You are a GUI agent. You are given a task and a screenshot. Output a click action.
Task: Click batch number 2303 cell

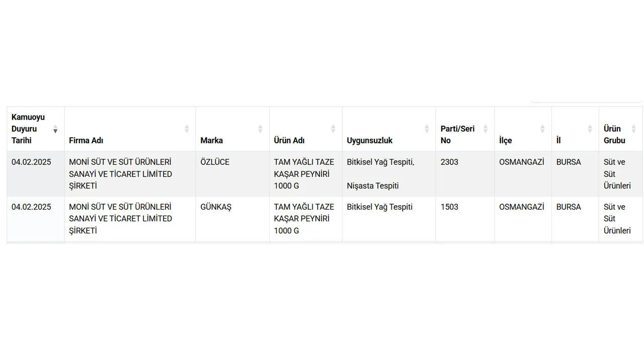click(465, 174)
